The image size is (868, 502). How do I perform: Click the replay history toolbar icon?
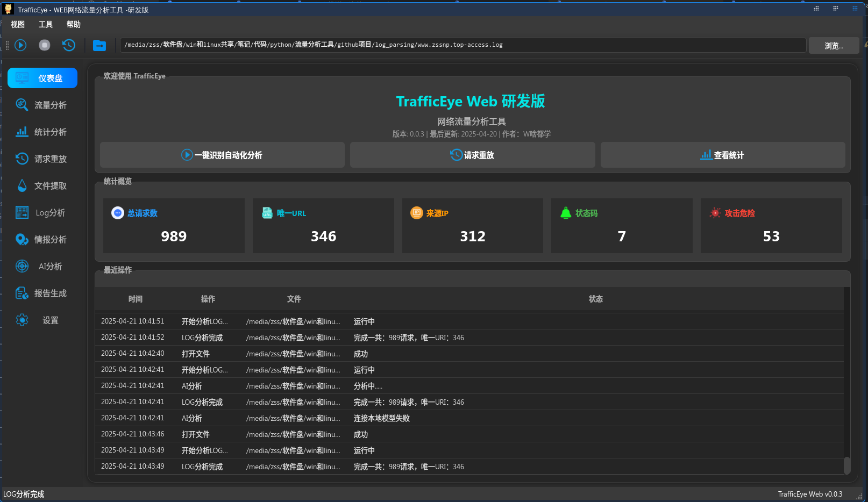click(x=68, y=45)
